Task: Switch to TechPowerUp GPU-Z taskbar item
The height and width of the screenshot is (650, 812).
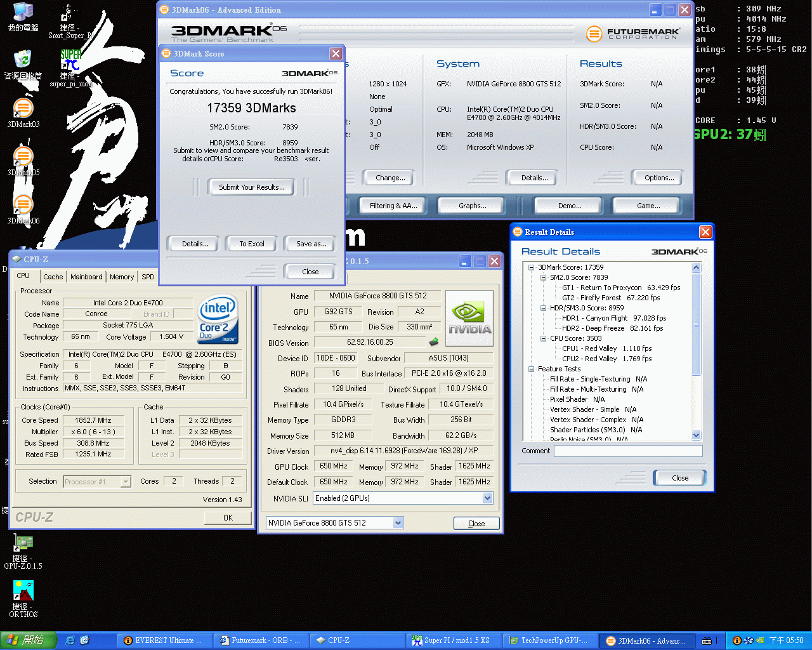Action: coord(550,640)
